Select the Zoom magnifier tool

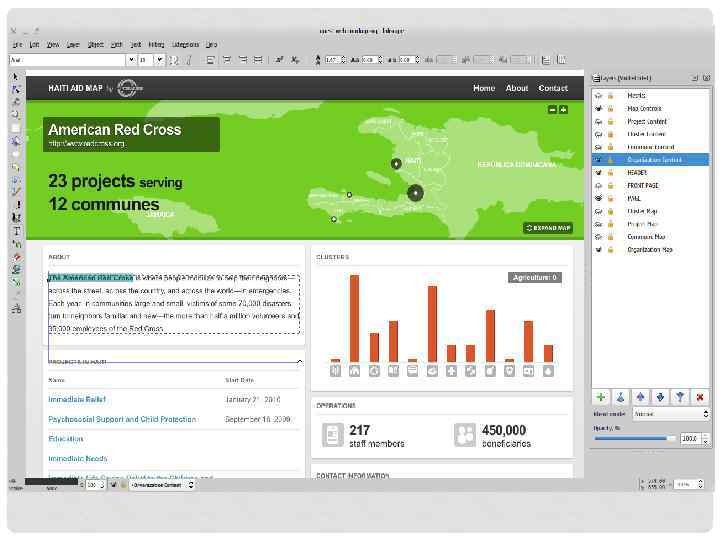(16, 115)
